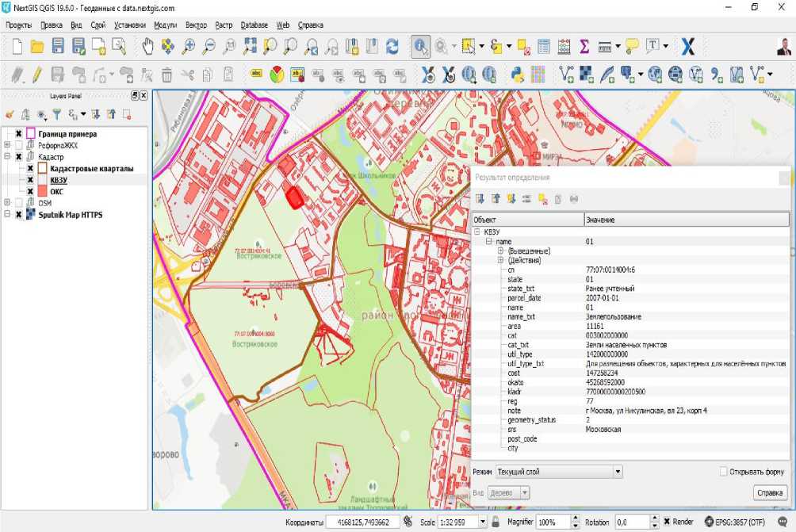Hide the ОКС layer
This screenshot has width=796, height=532.
point(30,192)
